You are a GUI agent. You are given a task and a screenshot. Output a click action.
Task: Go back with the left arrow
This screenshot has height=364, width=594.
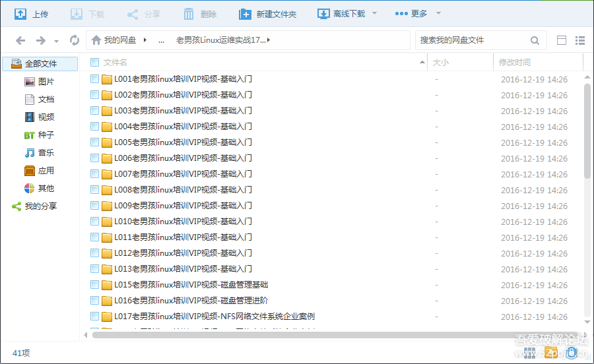coord(20,40)
